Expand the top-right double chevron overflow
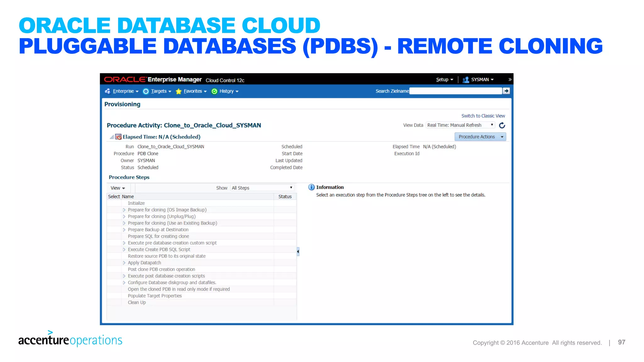 point(510,80)
